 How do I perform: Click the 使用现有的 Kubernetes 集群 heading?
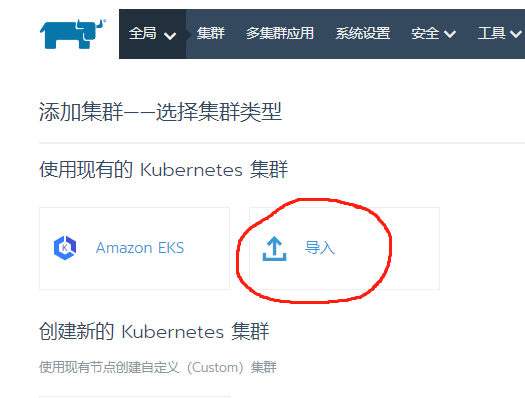(163, 169)
